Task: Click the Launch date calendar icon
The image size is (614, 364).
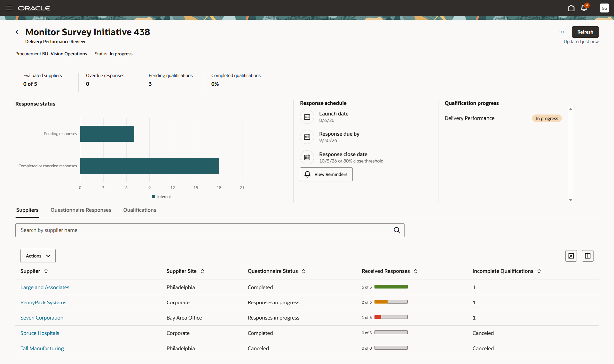Action: pyautogui.click(x=307, y=117)
